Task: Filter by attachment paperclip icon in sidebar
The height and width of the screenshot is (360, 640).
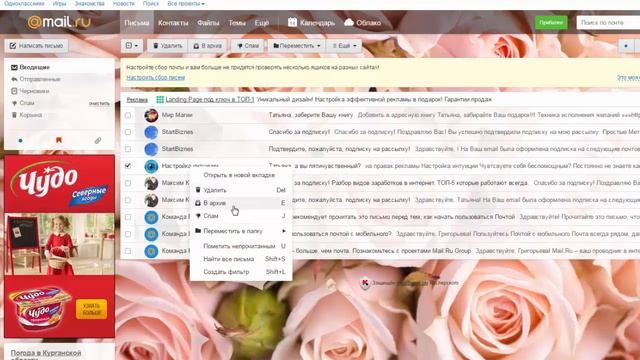Action: pyautogui.click(x=98, y=140)
